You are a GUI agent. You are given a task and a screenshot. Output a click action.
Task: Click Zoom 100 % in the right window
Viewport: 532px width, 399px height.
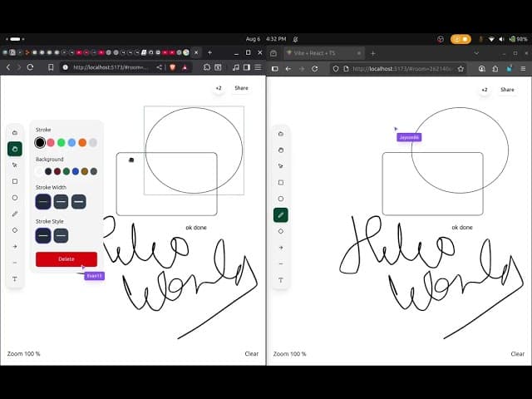[x=290, y=354]
